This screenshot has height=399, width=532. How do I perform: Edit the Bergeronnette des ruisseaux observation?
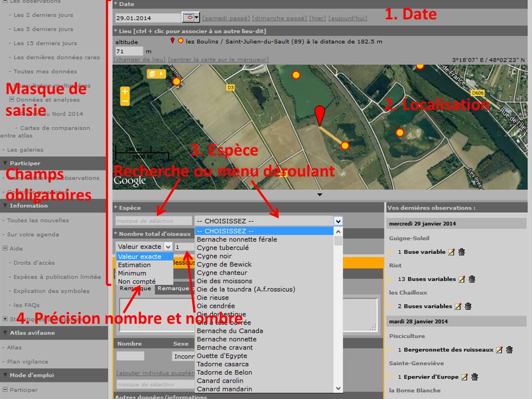pyautogui.click(x=499, y=350)
